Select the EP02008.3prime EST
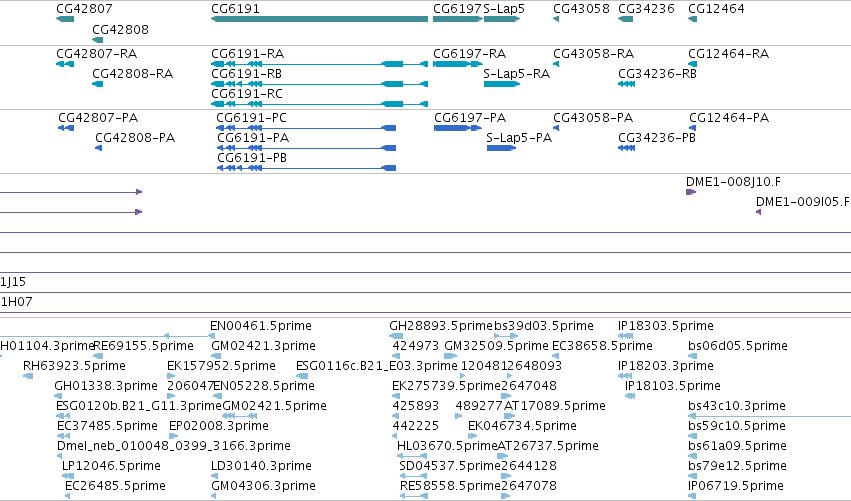The height and width of the screenshot is (501, 851). click(x=173, y=436)
